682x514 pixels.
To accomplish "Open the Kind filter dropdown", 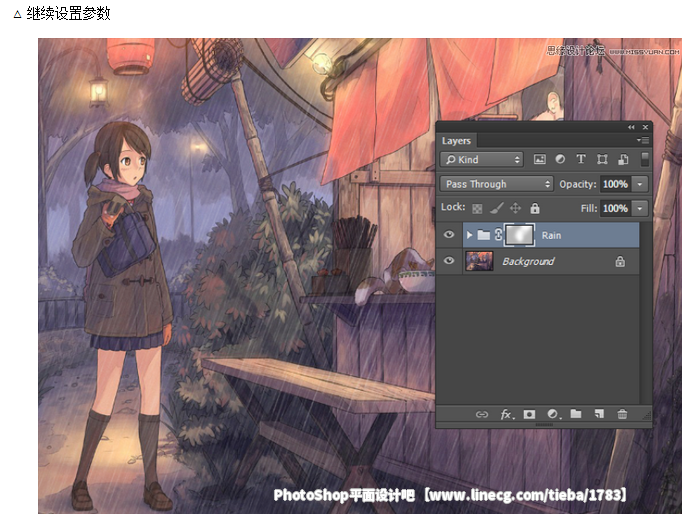I will [x=482, y=160].
